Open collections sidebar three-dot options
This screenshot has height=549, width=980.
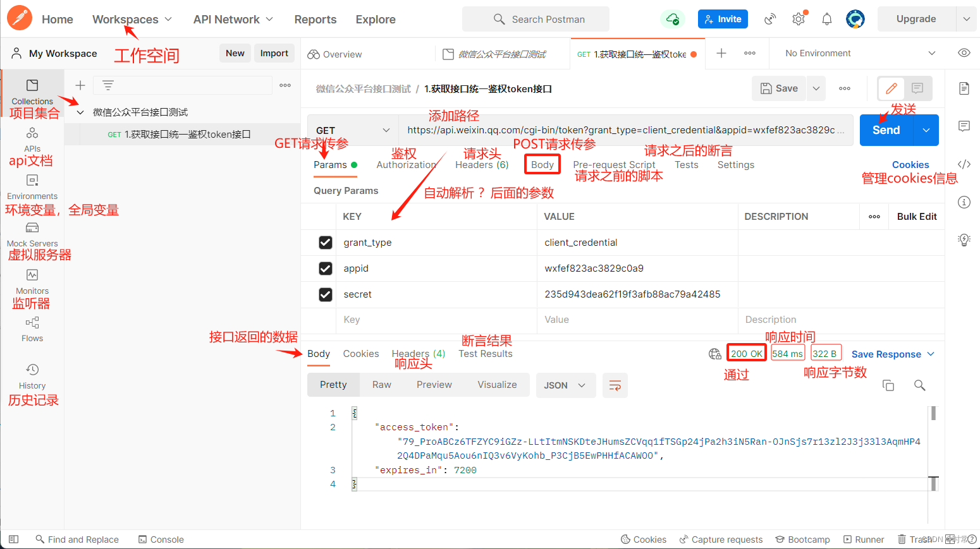click(x=285, y=85)
